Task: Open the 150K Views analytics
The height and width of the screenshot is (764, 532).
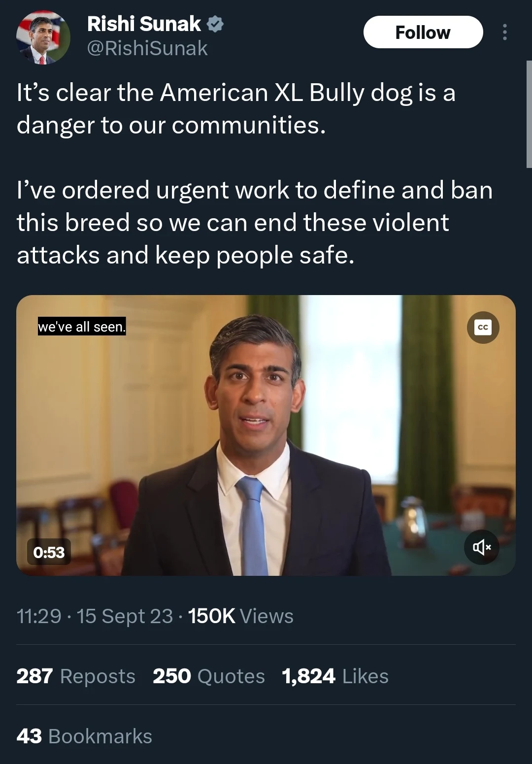Action: (x=240, y=616)
